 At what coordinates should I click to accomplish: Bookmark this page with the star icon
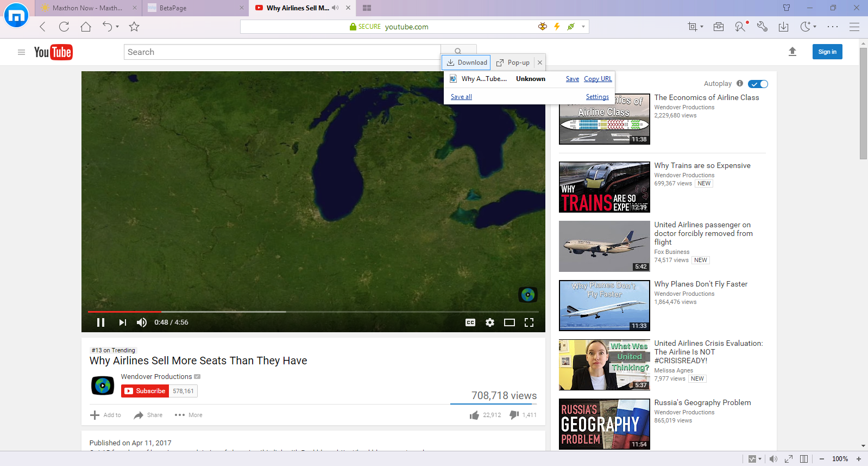[x=134, y=27]
